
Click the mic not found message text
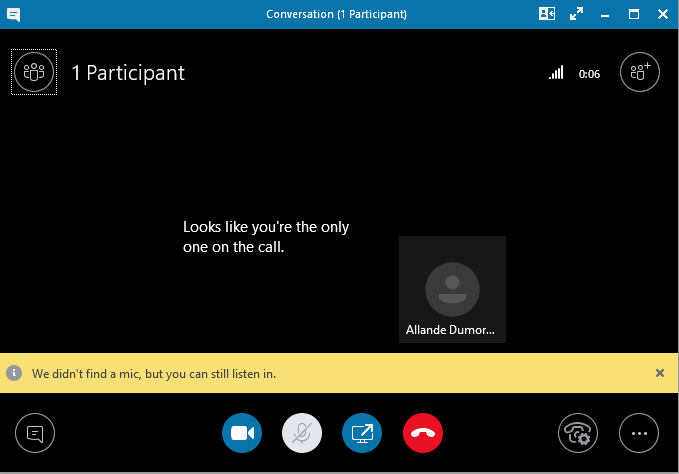click(153, 373)
